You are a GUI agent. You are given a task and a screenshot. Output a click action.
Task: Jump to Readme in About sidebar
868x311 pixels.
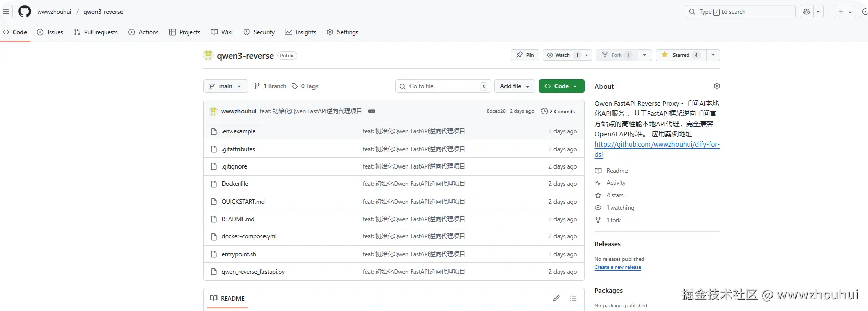(611, 171)
